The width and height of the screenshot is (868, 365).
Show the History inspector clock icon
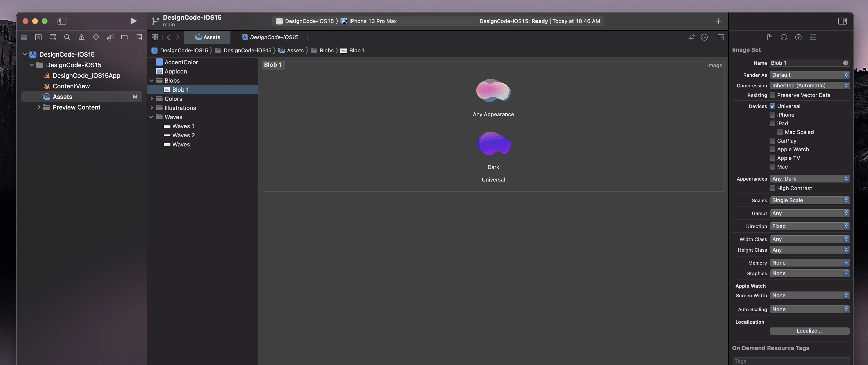pyautogui.click(x=784, y=37)
